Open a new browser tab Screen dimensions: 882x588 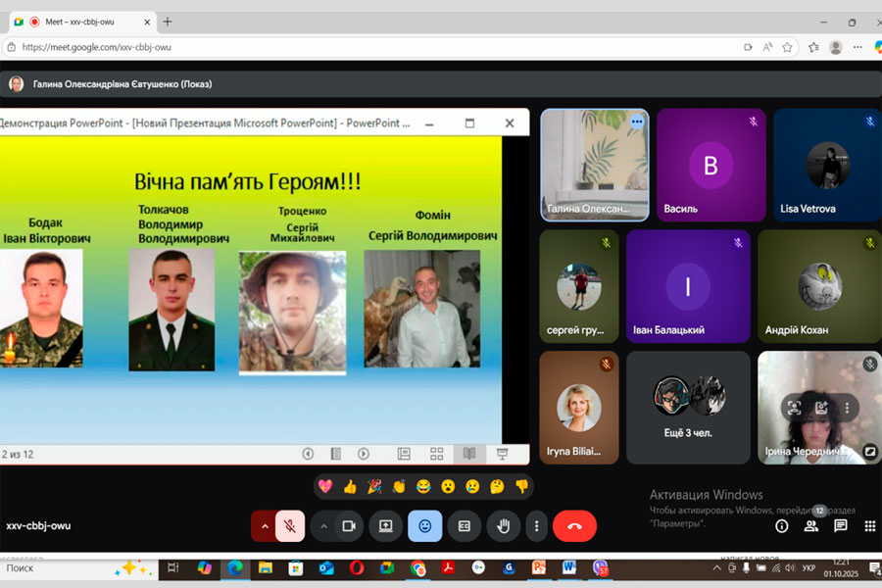168,22
